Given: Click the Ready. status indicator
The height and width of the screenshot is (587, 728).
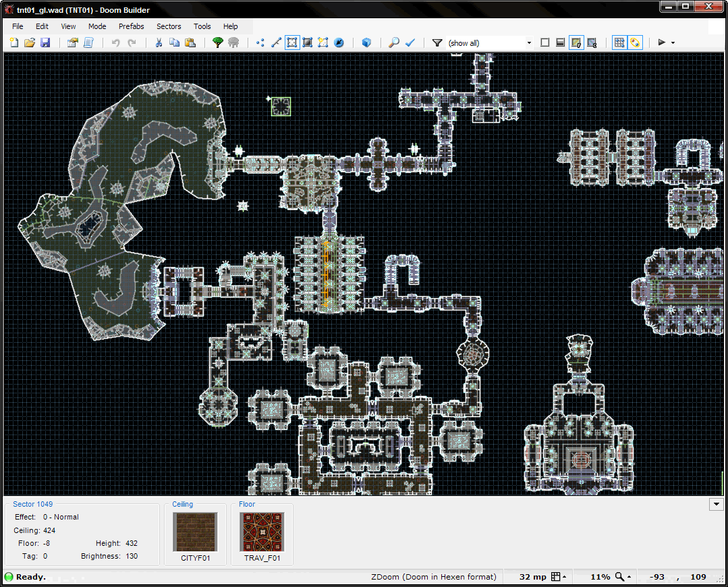Looking at the screenshot, I should (x=25, y=577).
